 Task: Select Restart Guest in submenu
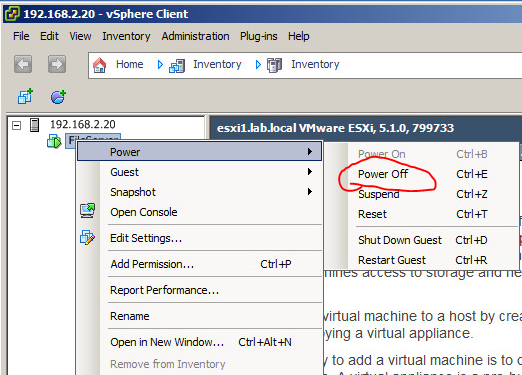422,260
